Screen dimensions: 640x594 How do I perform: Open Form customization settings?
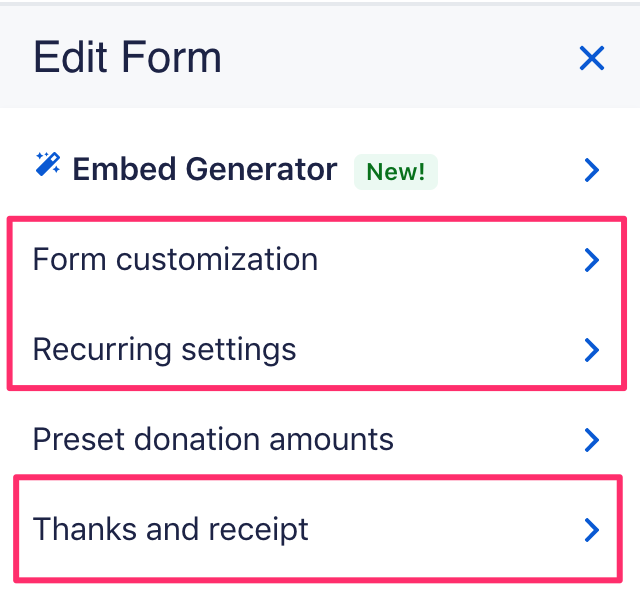point(320,260)
